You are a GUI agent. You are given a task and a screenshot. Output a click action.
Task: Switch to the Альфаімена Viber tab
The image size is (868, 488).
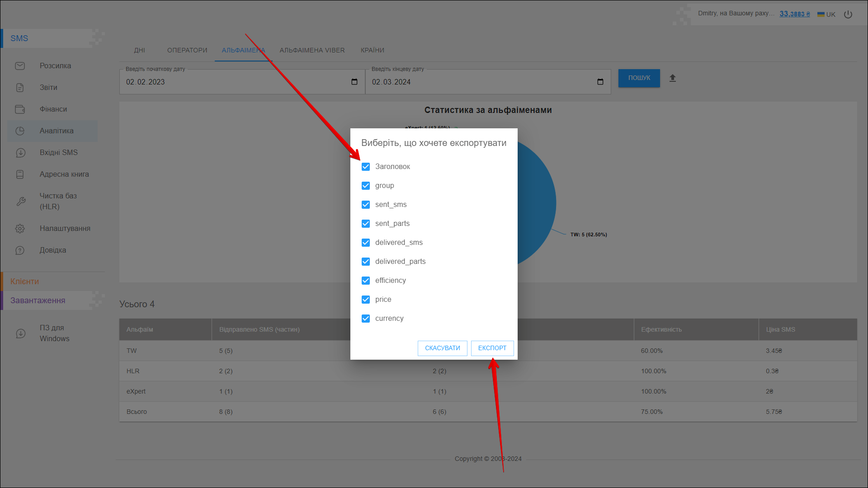312,50
